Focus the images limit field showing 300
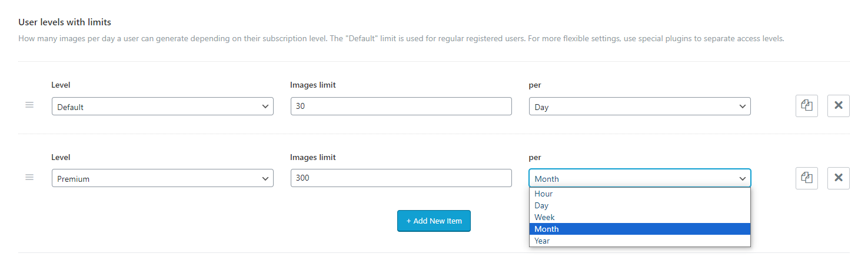The image size is (868, 263). point(401,179)
